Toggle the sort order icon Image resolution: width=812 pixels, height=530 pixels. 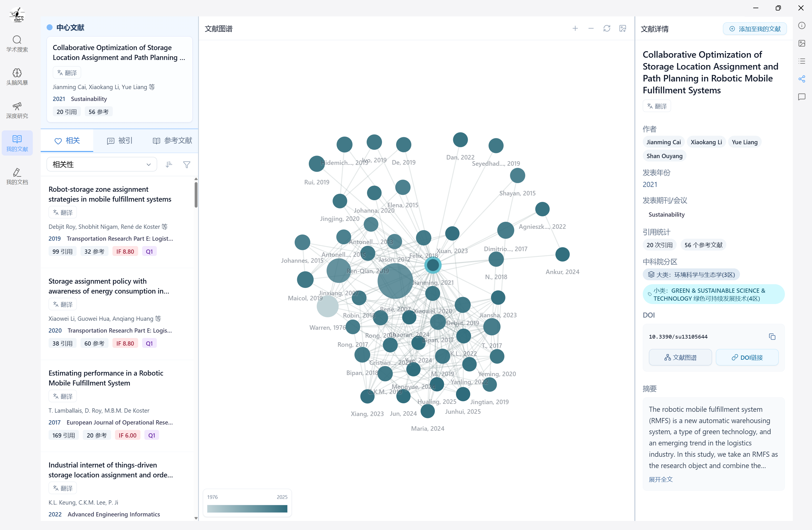click(169, 165)
